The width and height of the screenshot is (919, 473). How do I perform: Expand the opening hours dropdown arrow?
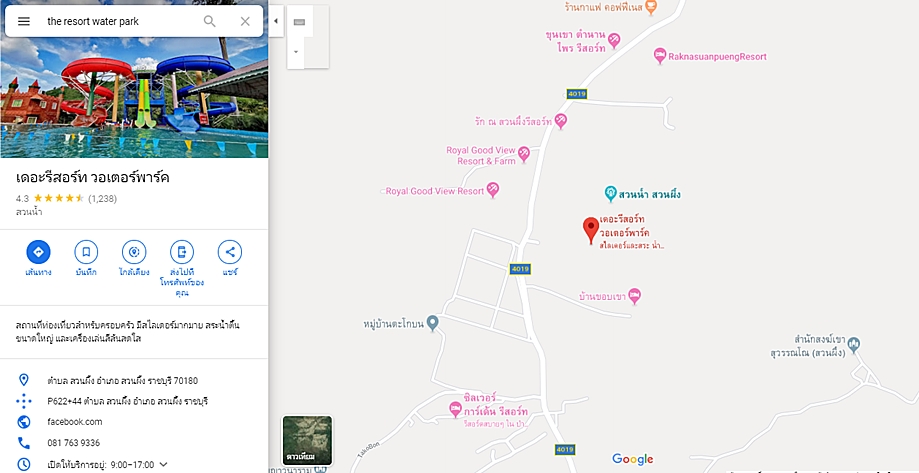tap(164, 464)
